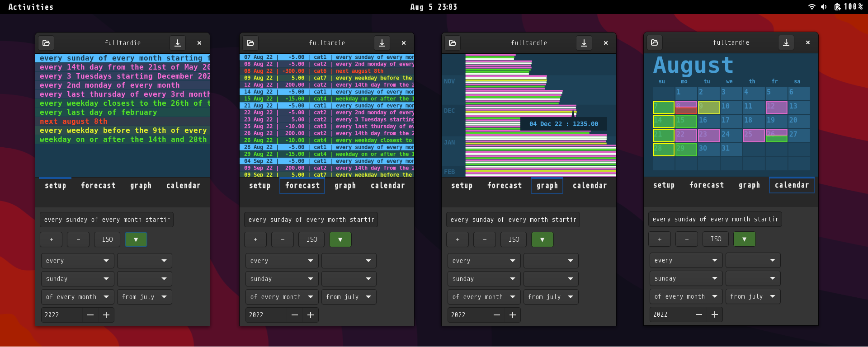This screenshot has width=868, height=347.
Task: Select August 22 in calendar window
Action: point(686,135)
